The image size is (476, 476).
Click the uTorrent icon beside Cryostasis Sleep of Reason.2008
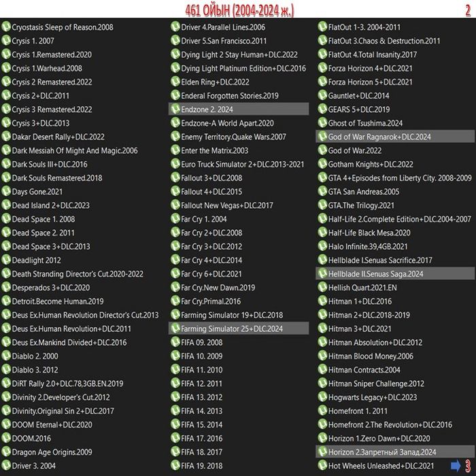[x=6, y=27]
